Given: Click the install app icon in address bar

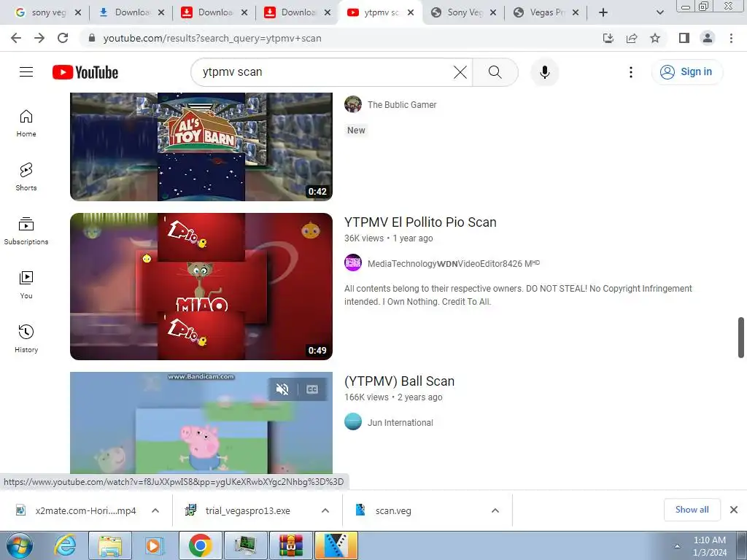Looking at the screenshot, I should pyautogui.click(x=608, y=38).
